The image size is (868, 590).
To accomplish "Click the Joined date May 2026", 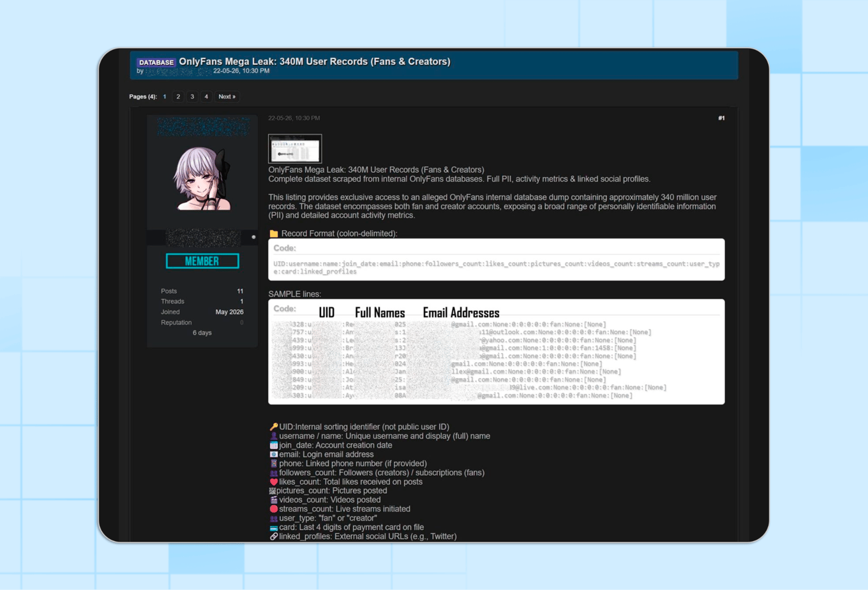I will (229, 312).
